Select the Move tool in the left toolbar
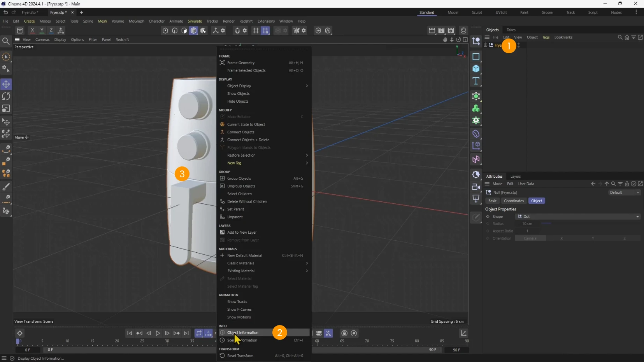Screen dimensions: 644x362 [6, 84]
